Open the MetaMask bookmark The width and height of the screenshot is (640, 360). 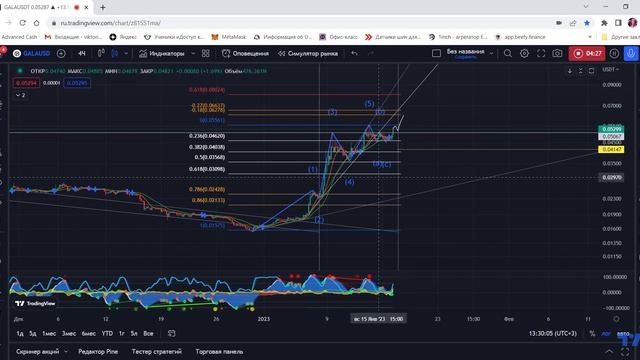pos(229,37)
